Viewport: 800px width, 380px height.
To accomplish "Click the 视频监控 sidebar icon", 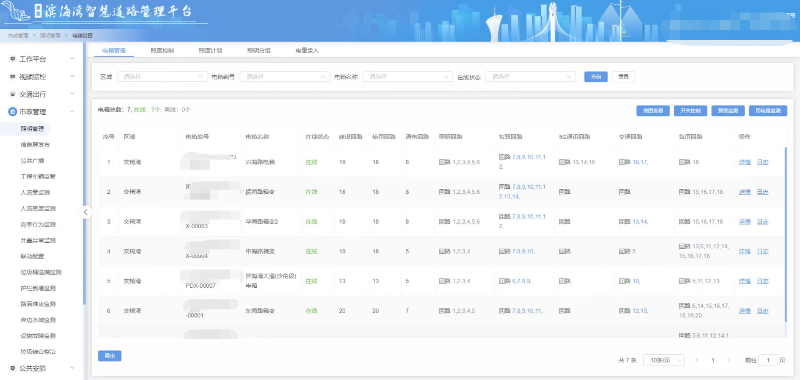I will [x=13, y=77].
